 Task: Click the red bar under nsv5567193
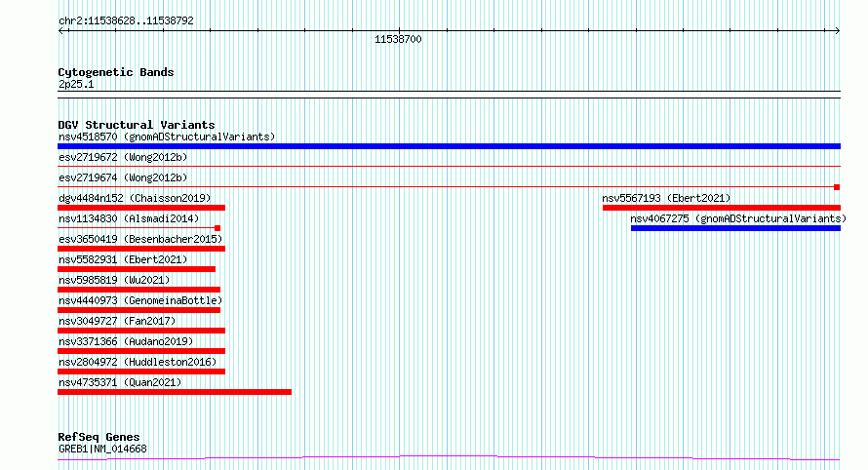(722, 208)
